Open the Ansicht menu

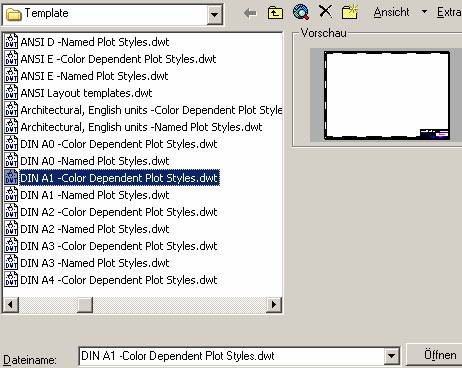391,12
